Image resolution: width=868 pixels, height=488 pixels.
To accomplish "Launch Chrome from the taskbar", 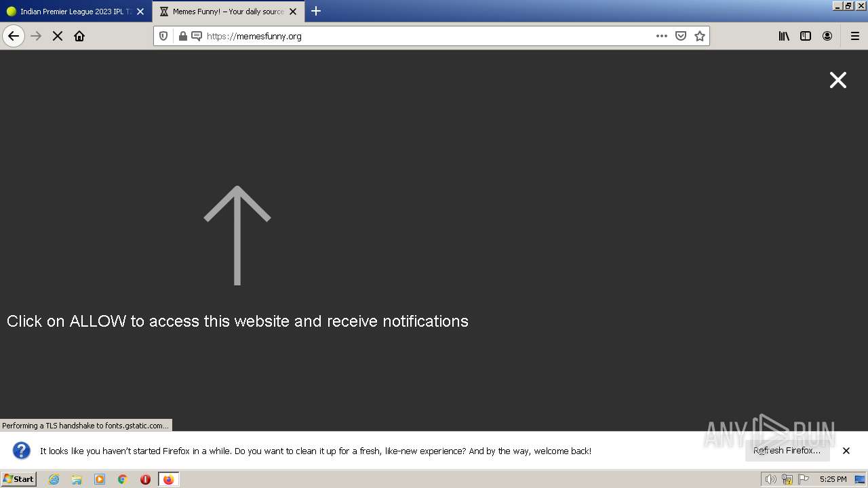I will [123, 479].
